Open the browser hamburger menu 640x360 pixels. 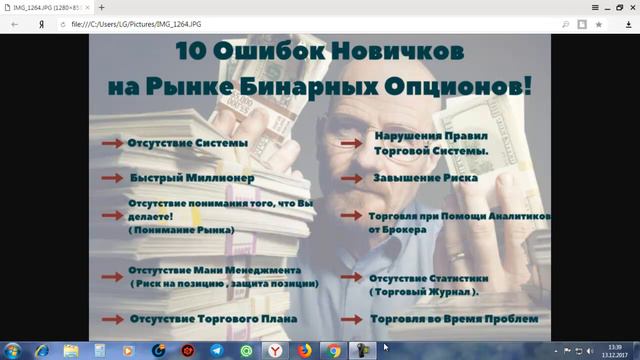point(595,7)
